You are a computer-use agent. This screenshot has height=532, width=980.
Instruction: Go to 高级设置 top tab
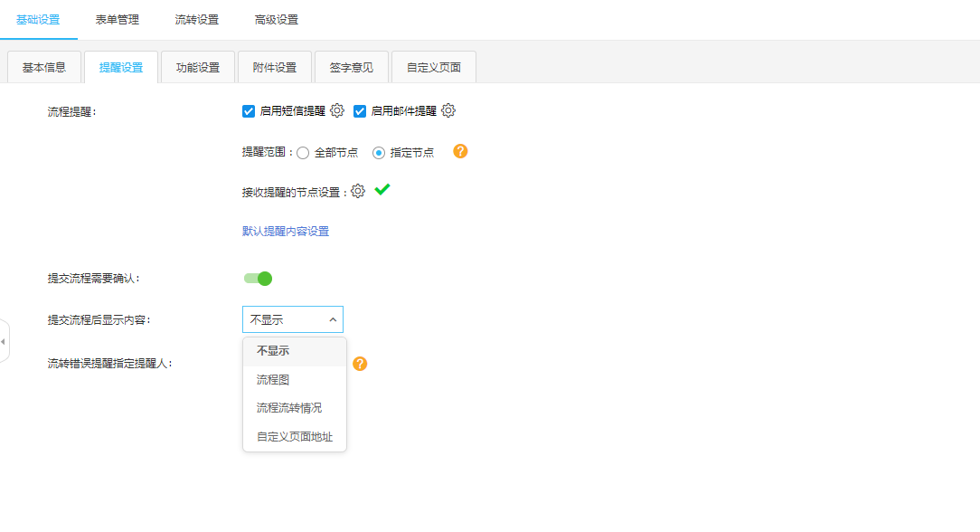pos(277,20)
